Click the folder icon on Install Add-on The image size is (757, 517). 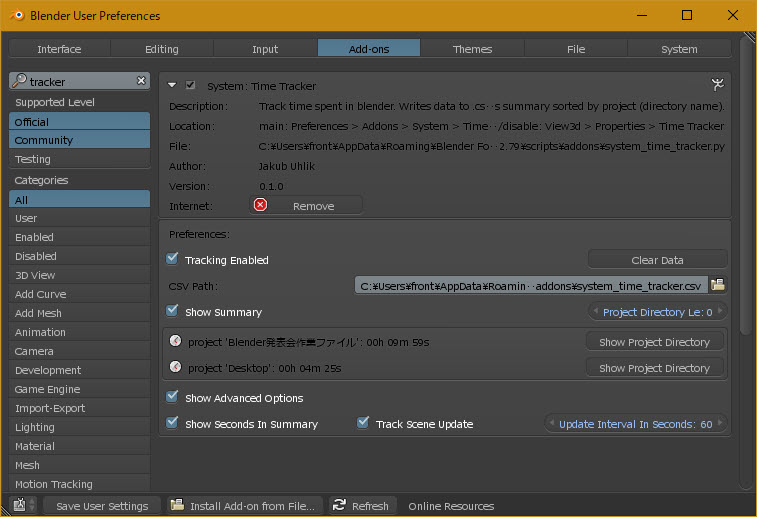tap(177, 505)
